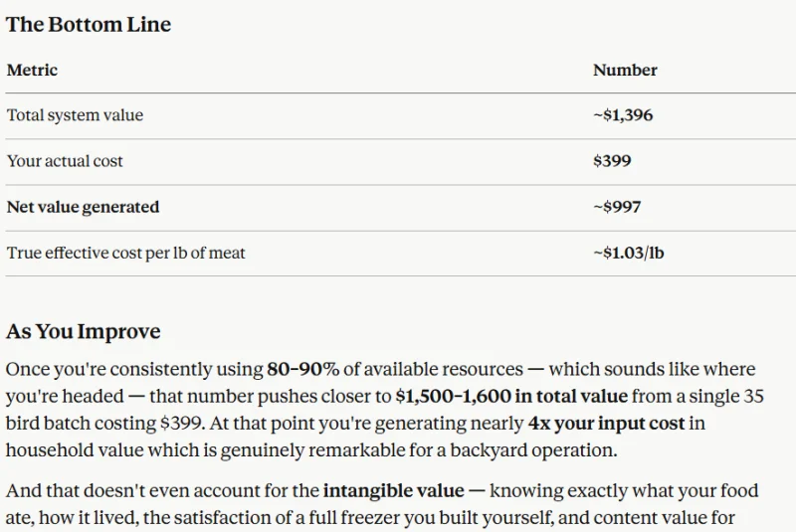Click the 'As You Improve' heading
Viewport: 796px width, 532px height.
pos(84,331)
